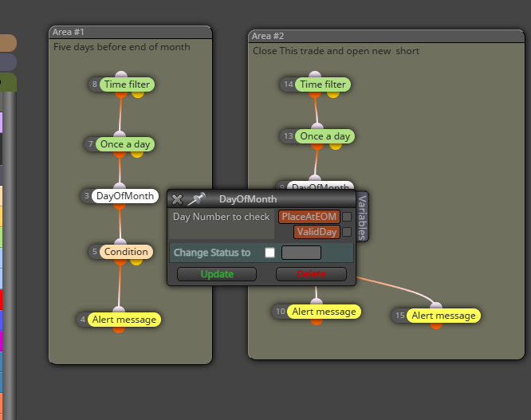Select Alert message block number 4
This screenshot has height=420, width=531.
point(124,320)
